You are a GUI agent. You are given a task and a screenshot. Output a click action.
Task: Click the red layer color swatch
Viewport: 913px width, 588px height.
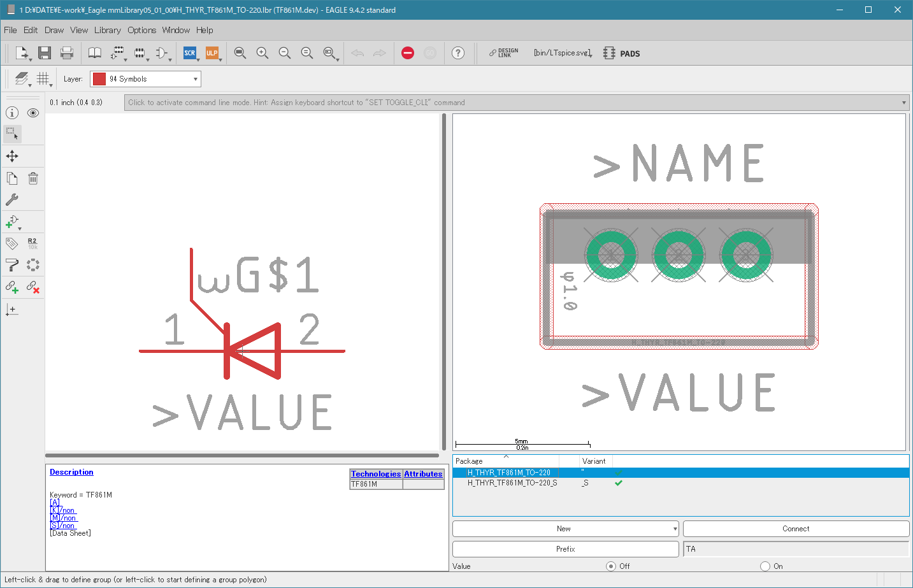coord(99,79)
